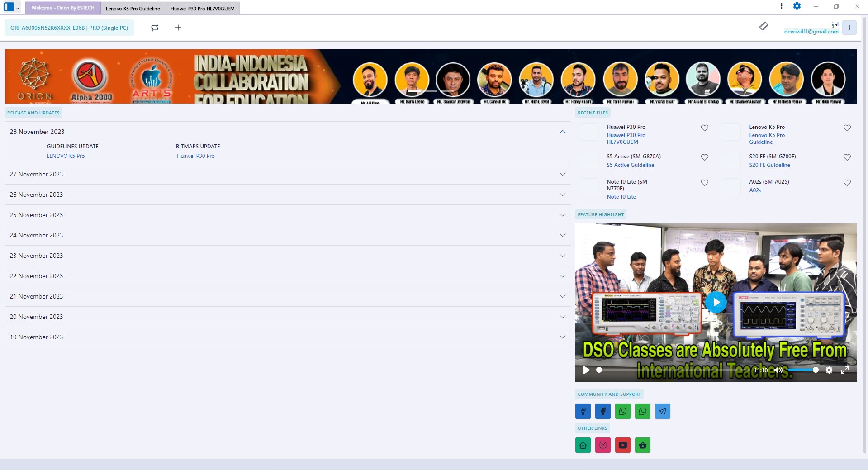This screenshot has width=868, height=470.
Task: Toggle the heart for S20 FE (SM-G780F)
Action: point(847,157)
